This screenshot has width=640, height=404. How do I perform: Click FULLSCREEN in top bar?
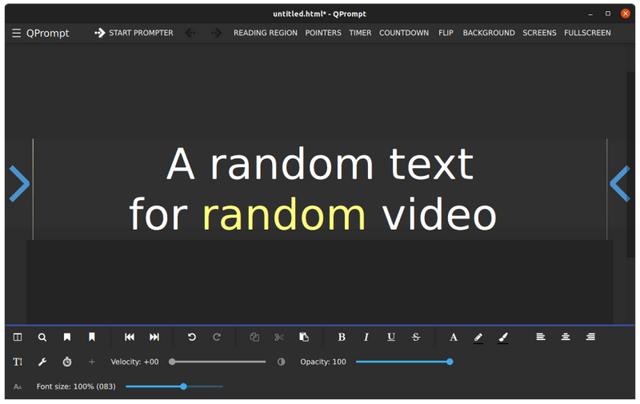587,33
